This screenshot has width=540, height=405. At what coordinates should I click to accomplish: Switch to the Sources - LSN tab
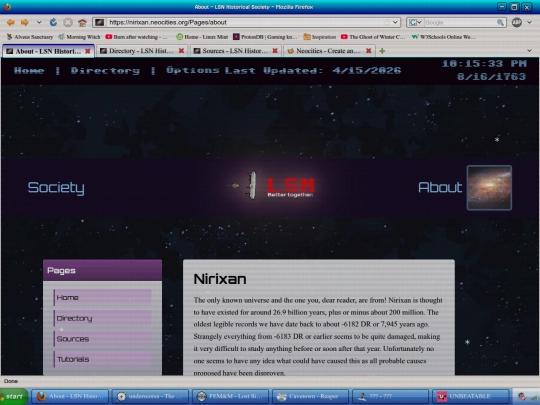pos(235,51)
